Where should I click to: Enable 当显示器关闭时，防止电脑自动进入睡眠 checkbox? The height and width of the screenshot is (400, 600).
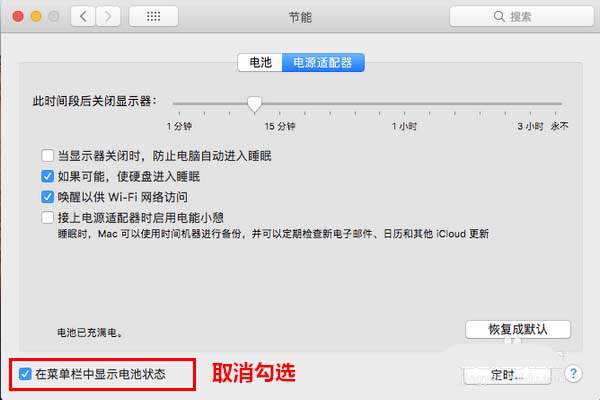point(47,156)
